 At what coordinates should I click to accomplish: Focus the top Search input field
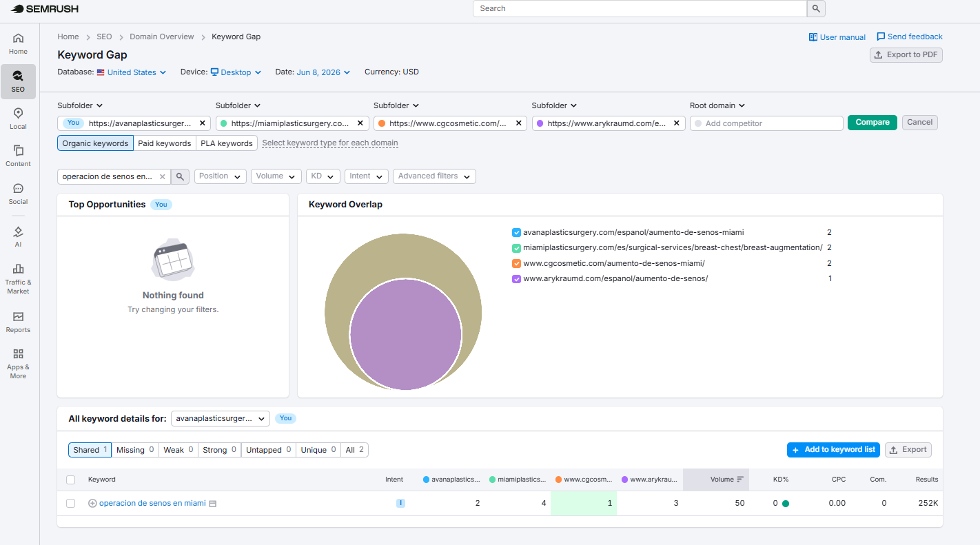[640, 8]
